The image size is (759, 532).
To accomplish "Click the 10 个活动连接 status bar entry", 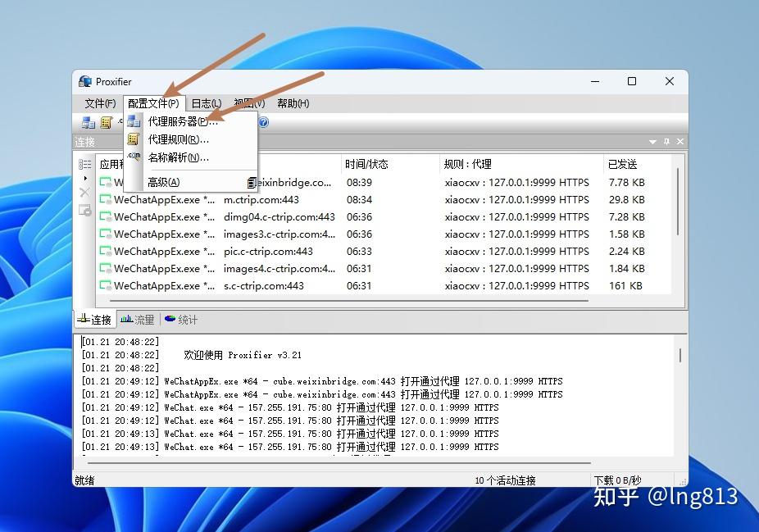I will coord(505,480).
